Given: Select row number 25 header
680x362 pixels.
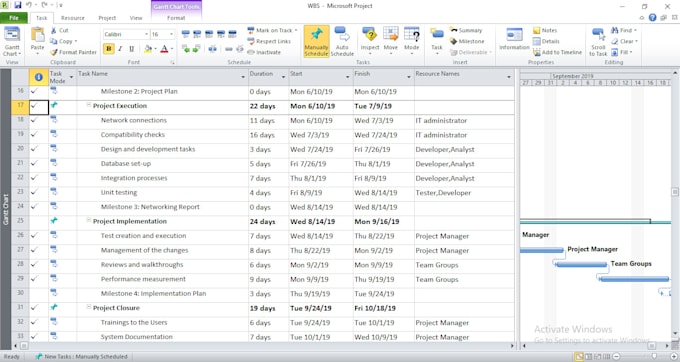Looking at the screenshot, I should [x=20, y=222].
